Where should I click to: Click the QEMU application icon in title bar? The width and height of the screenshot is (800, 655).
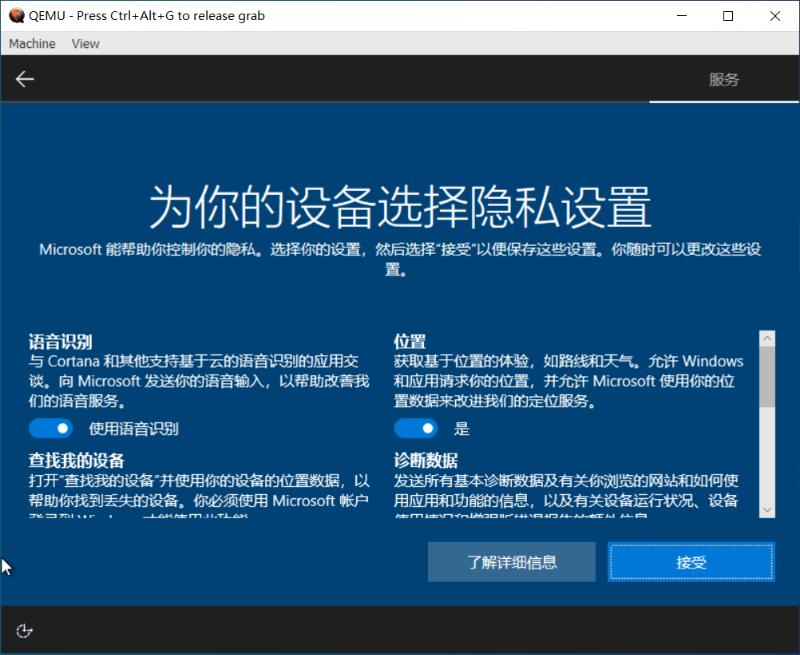pyautogui.click(x=16, y=16)
